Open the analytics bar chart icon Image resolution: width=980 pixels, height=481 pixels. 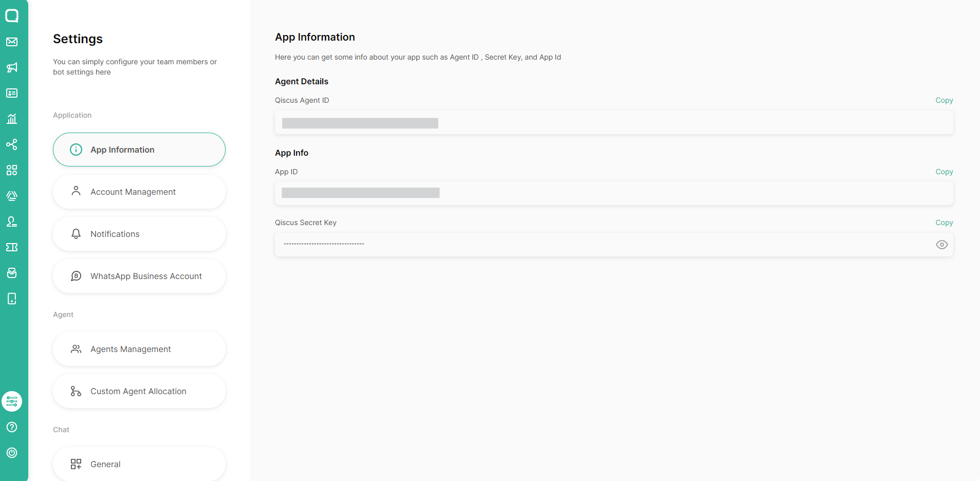[12, 119]
